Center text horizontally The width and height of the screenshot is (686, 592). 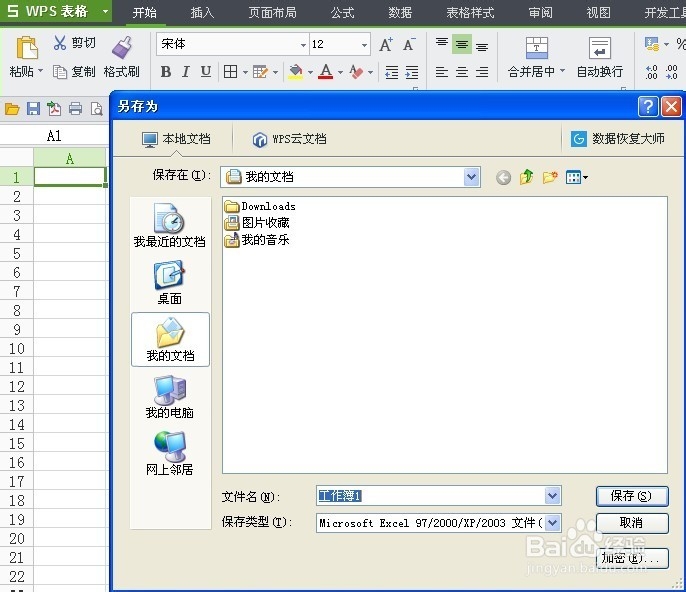(462, 72)
